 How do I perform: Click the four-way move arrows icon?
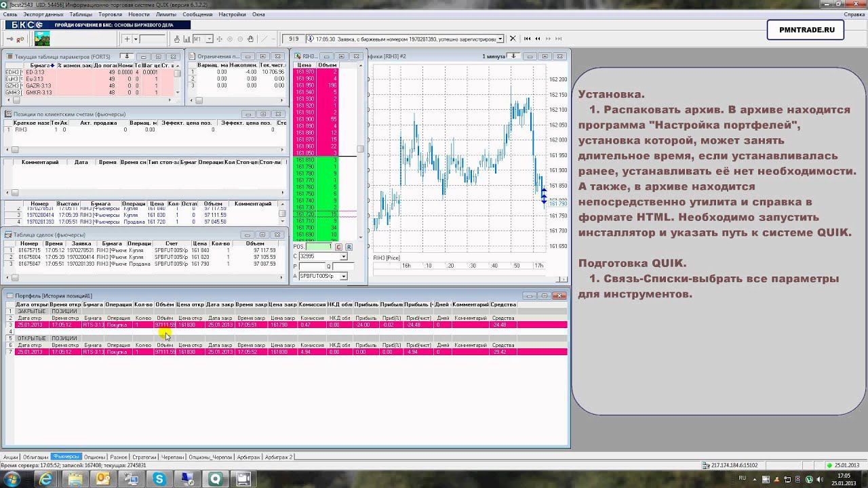pos(220,39)
